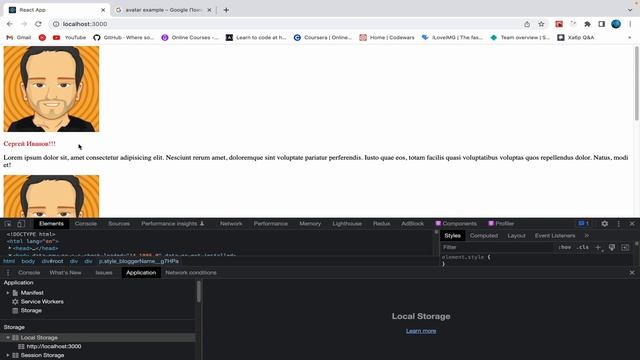Show more Styles pane tabs
Image resolution: width=640 pixels, height=360 pixels.
[x=587, y=236]
